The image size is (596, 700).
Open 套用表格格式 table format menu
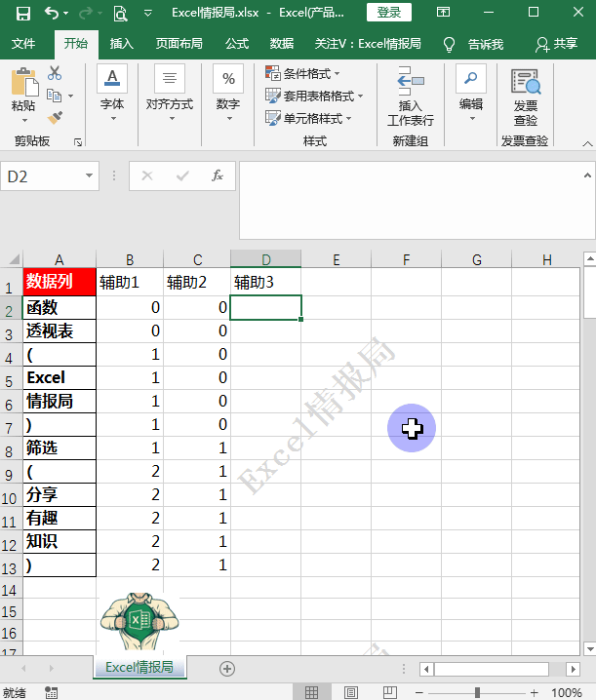pos(314,96)
